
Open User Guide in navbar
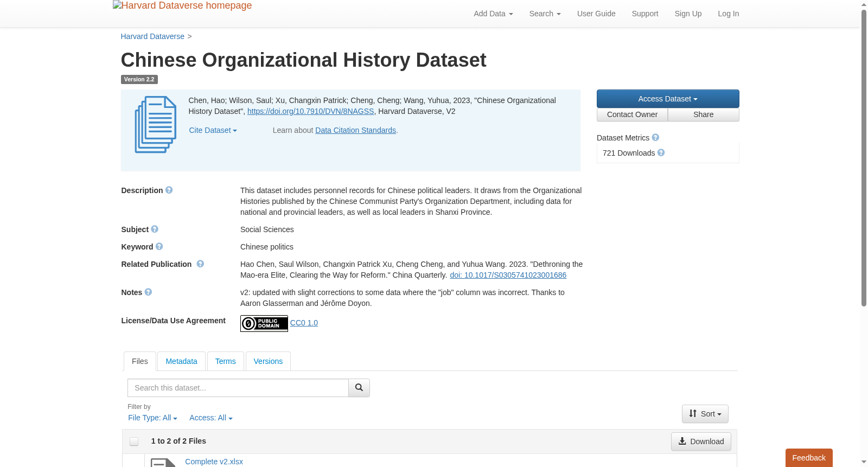596,14
